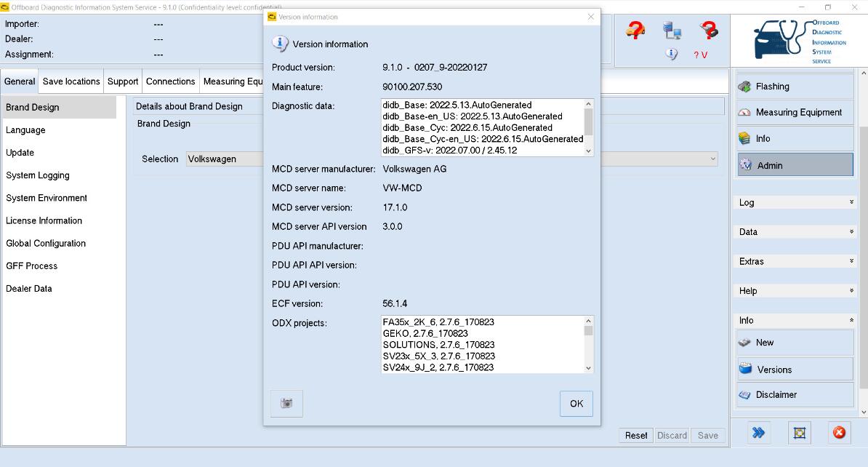Viewport: 868px width, 467px height.
Task: Click the blue double-arrow forward icon
Action: [x=758, y=433]
